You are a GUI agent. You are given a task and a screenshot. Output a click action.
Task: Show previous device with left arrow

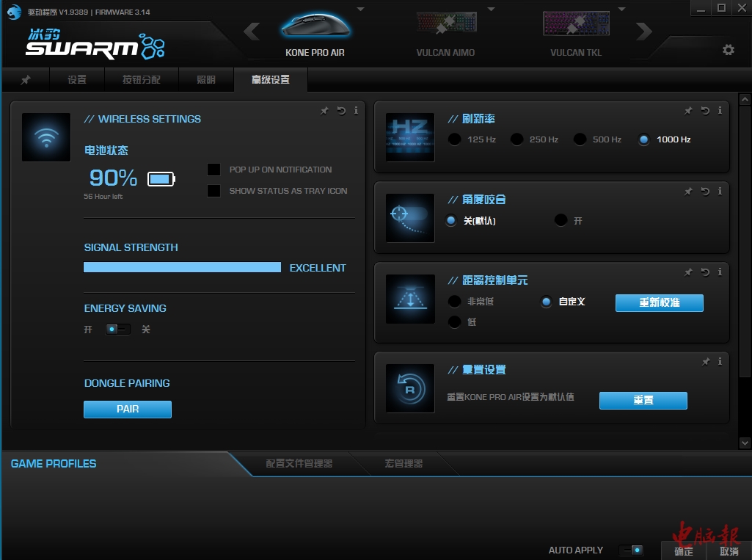[x=252, y=32]
